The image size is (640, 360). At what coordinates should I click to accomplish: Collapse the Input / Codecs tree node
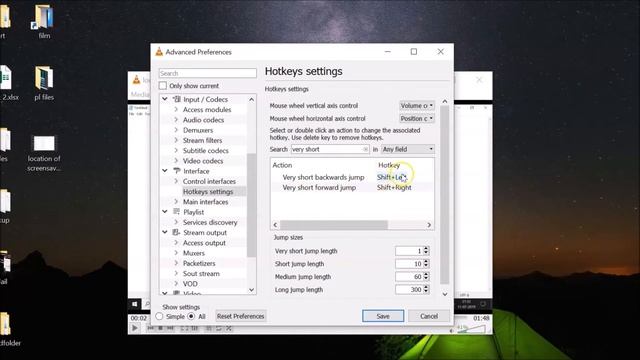click(165, 99)
